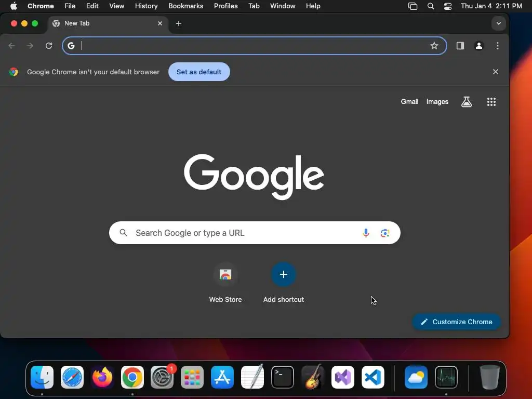
Task: Open a new tab with the plus button
Action: pos(179,23)
